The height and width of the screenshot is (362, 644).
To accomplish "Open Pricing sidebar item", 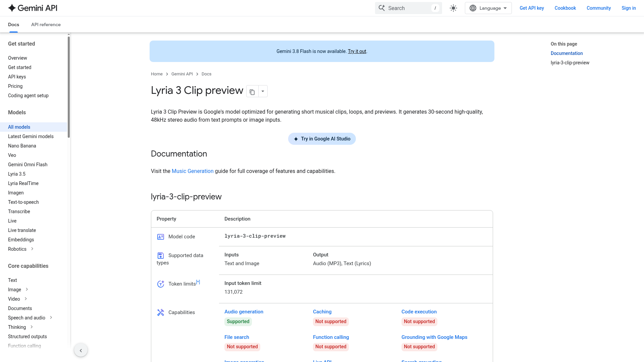I will (15, 86).
